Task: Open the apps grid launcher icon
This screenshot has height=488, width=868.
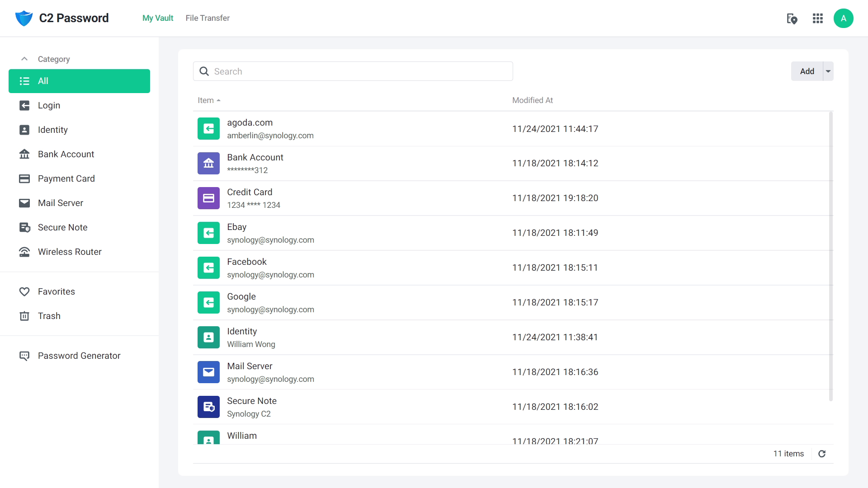Action: pos(817,19)
